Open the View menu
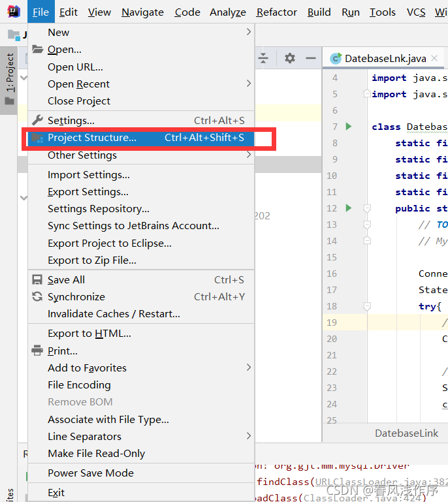Screen dimensions: 448x502 (99, 12)
